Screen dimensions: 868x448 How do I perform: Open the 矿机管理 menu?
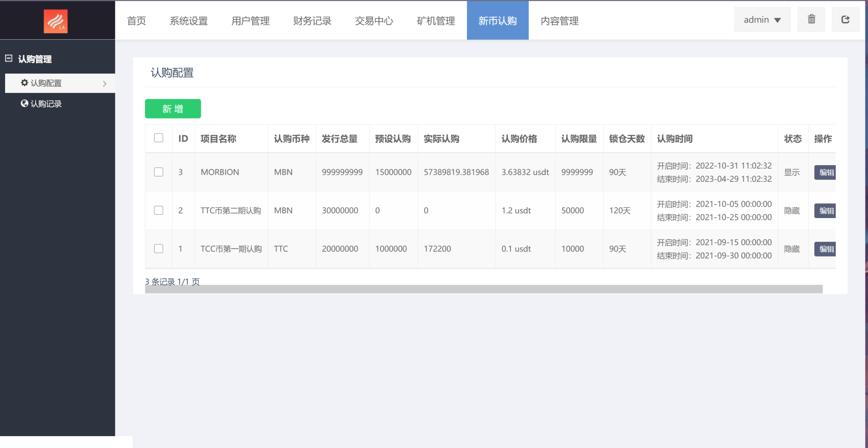click(436, 21)
